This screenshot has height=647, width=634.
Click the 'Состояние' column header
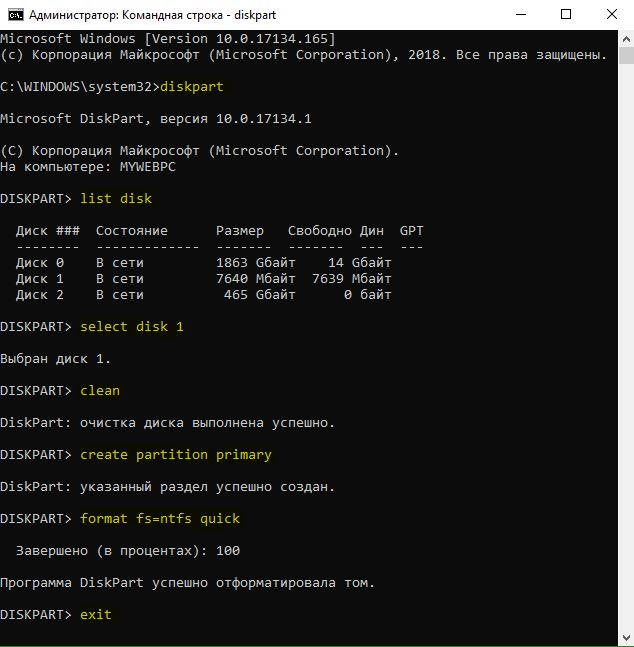[x=132, y=231]
